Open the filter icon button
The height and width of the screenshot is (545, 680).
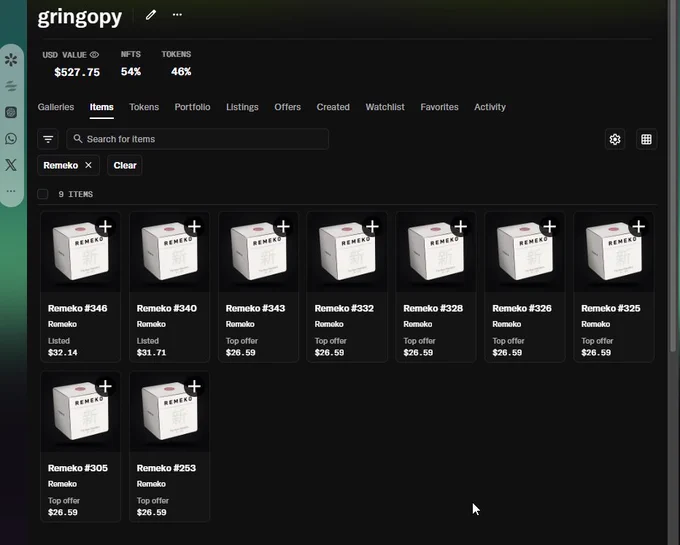pos(48,139)
